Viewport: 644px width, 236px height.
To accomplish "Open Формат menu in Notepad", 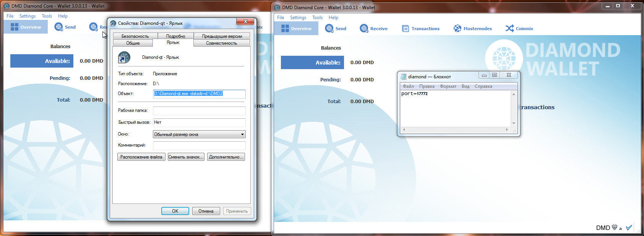I will [448, 86].
